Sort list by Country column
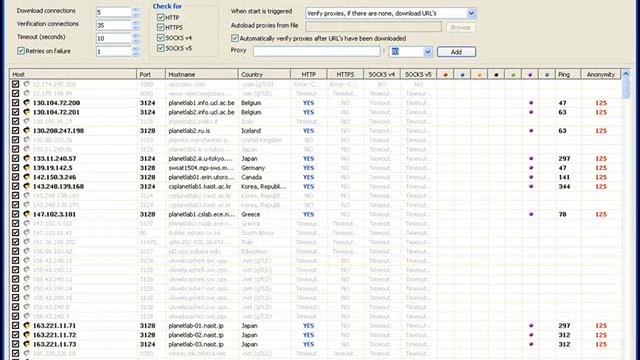The image size is (640, 360). (x=264, y=74)
